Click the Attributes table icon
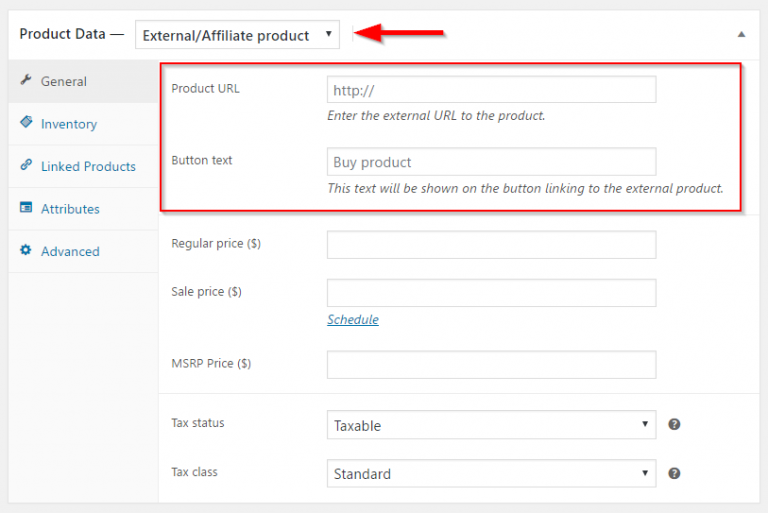Viewport: 768px width, 513px height. pos(26,208)
